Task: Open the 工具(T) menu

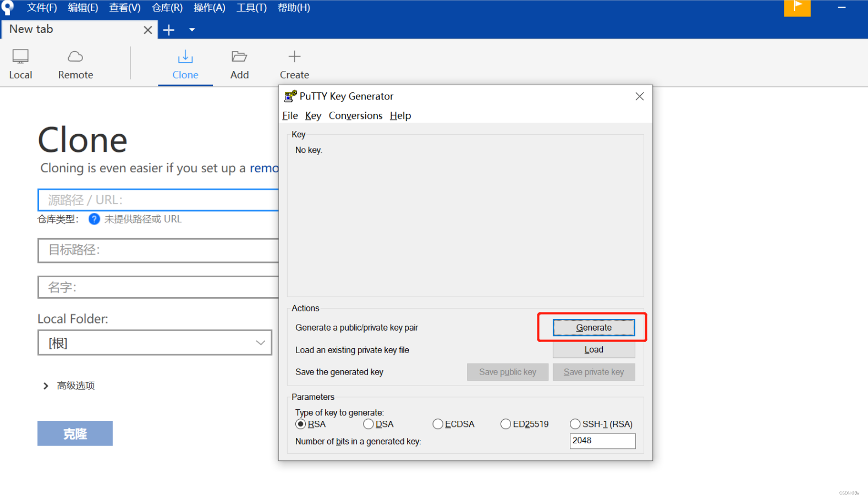Action: click(x=251, y=8)
